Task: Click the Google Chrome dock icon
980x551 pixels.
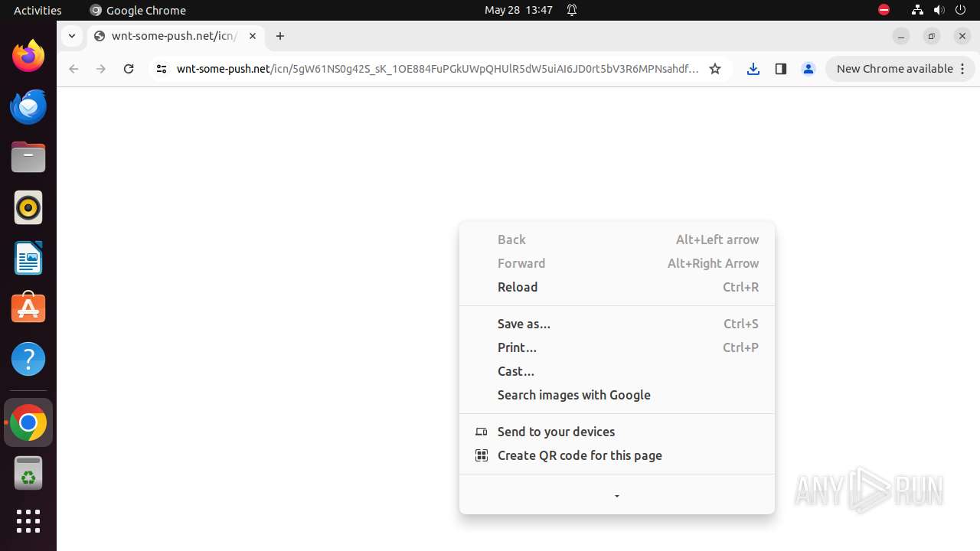Action: (x=28, y=422)
